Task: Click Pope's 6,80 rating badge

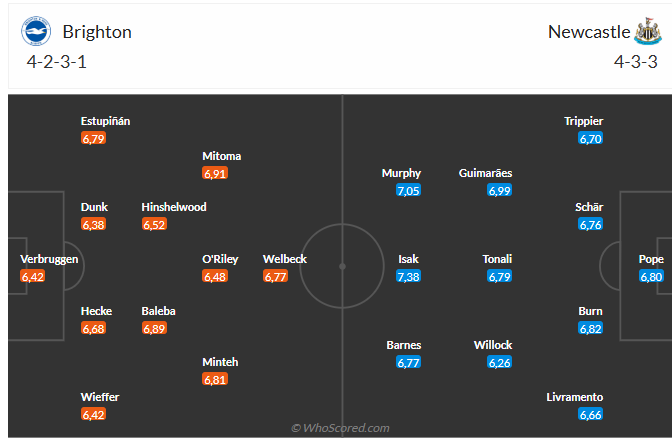Action: pyautogui.click(x=651, y=277)
